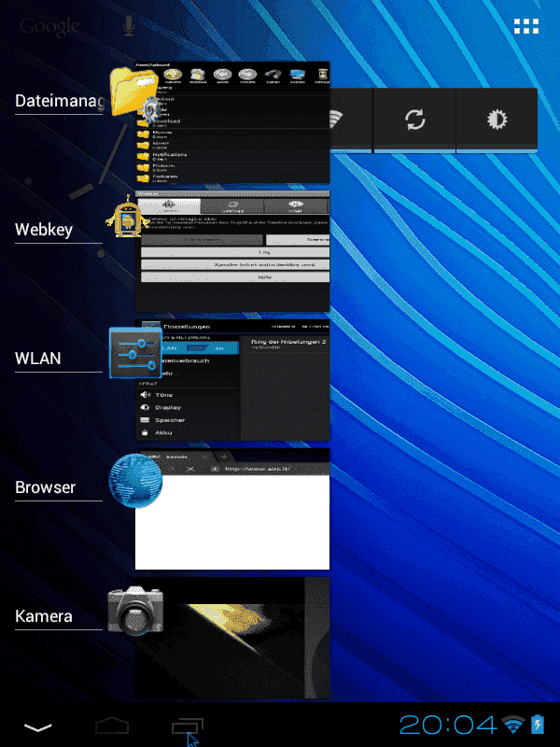Viewport: 560px width, 747px height.
Task: Tap the Browser globe icon
Action: pyautogui.click(x=135, y=480)
